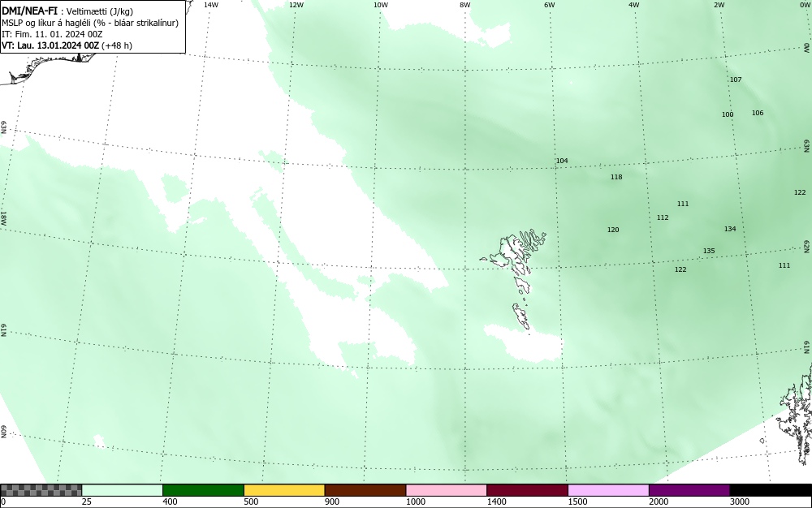Click the legend label '2000'

coord(659,502)
